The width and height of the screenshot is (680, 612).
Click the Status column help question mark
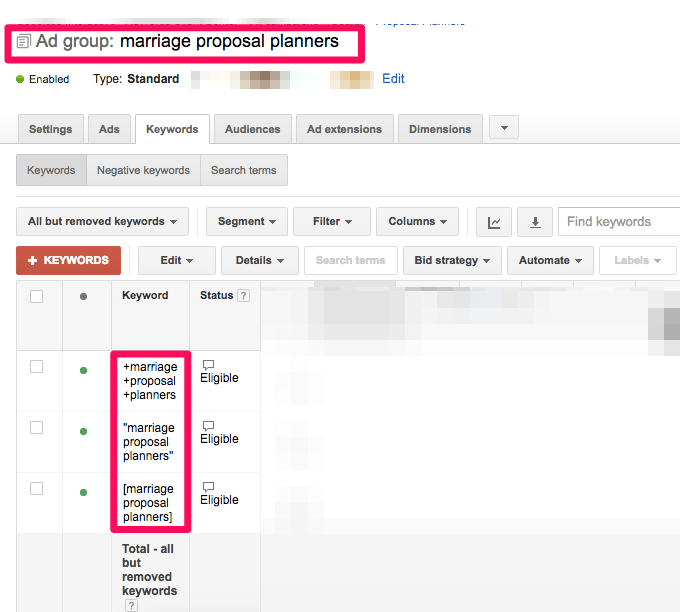click(x=243, y=296)
